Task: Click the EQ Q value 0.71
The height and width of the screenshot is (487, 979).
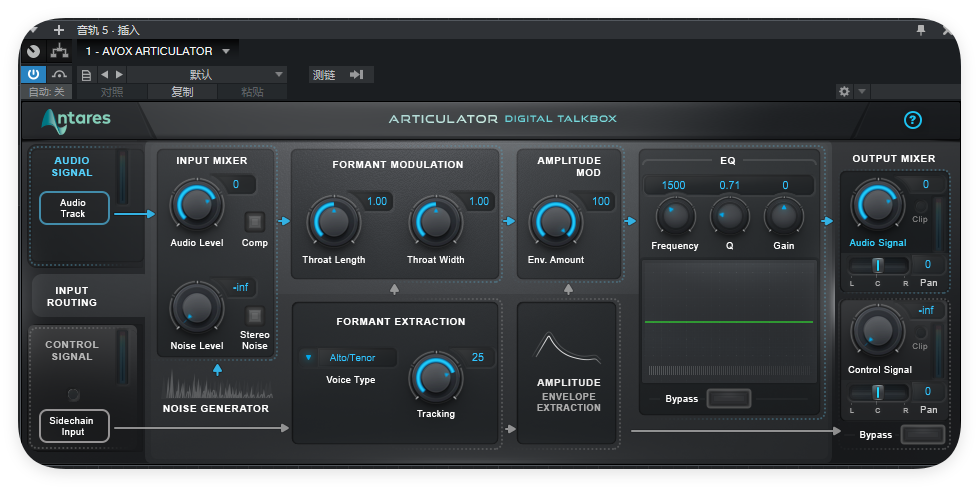Action: (729, 185)
